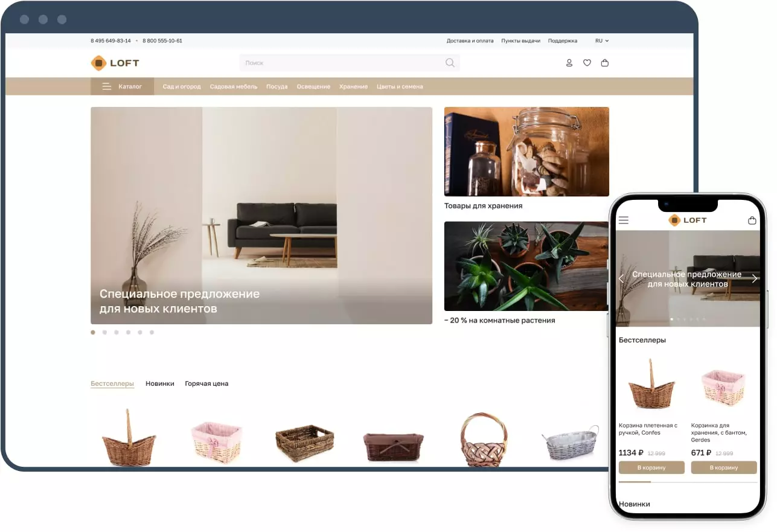777x532 pixels.
Task: Click the phone wicker basket image
Action: pyautogui.click(x=651, y=385)
